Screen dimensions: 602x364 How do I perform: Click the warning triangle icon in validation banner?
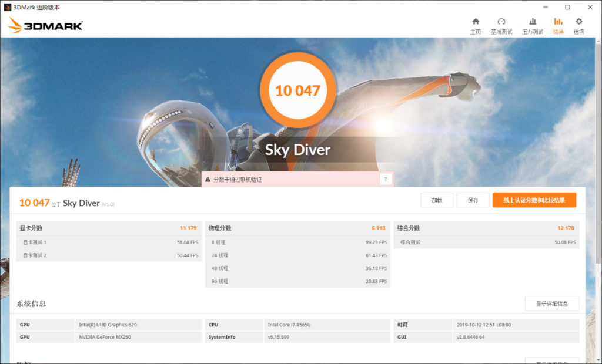pos(208,179)
